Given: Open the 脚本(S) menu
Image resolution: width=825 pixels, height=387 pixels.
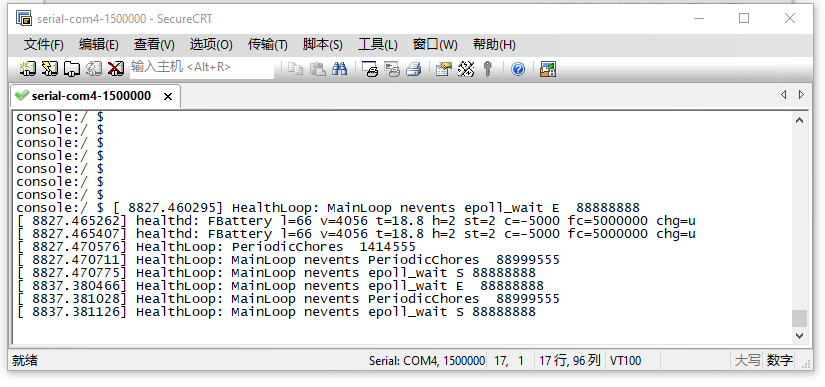Looking at the screenshot, I should 323,45.
